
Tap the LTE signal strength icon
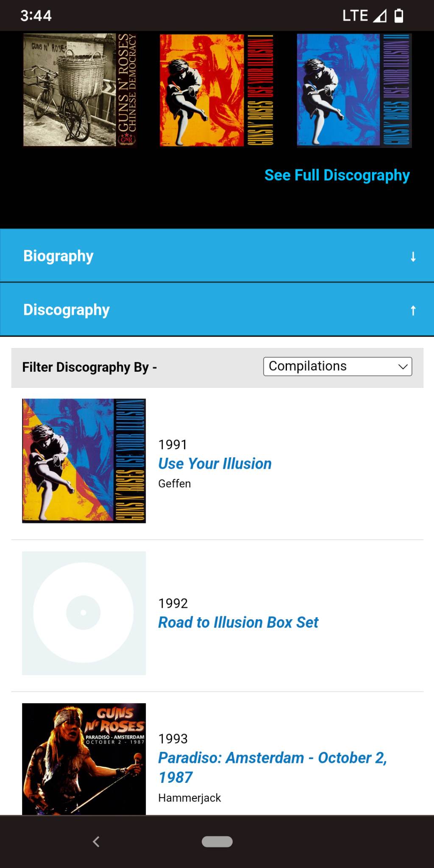(379, 16)
